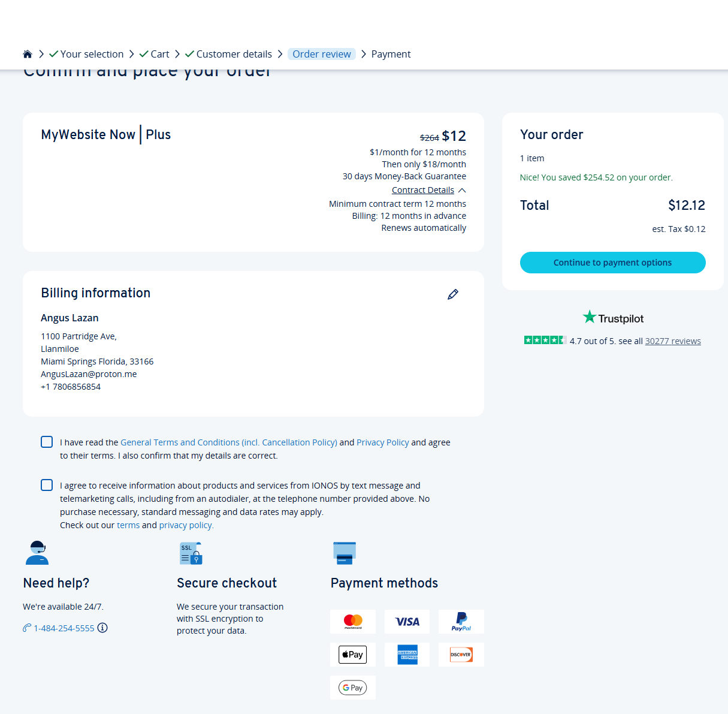Image resolution: width=728 pixels, height=714 pixels.
Task: Open the lowercase privacy policy link
Action: coord(186,525)
